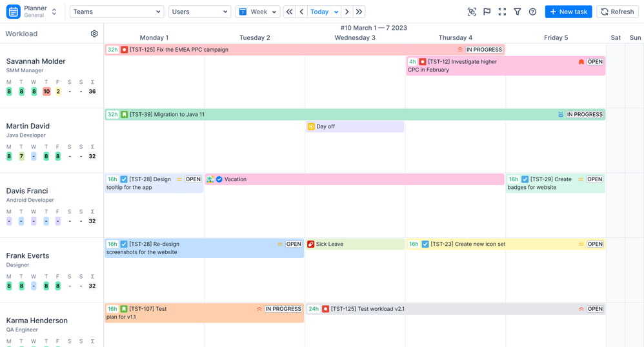Click IN PROGRESS status on Test plan task
The height and width of the screenshot is (347, 644).
pyautogui.click(x=283, y=309)
